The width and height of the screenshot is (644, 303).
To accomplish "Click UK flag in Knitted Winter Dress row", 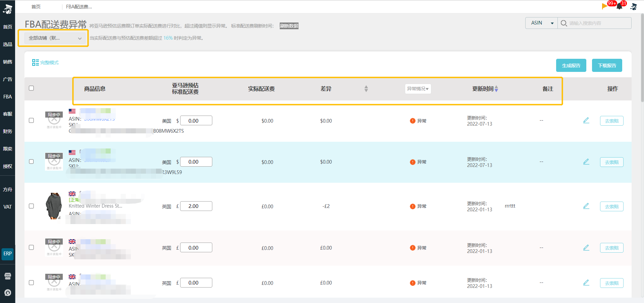I will click(72, 194).
